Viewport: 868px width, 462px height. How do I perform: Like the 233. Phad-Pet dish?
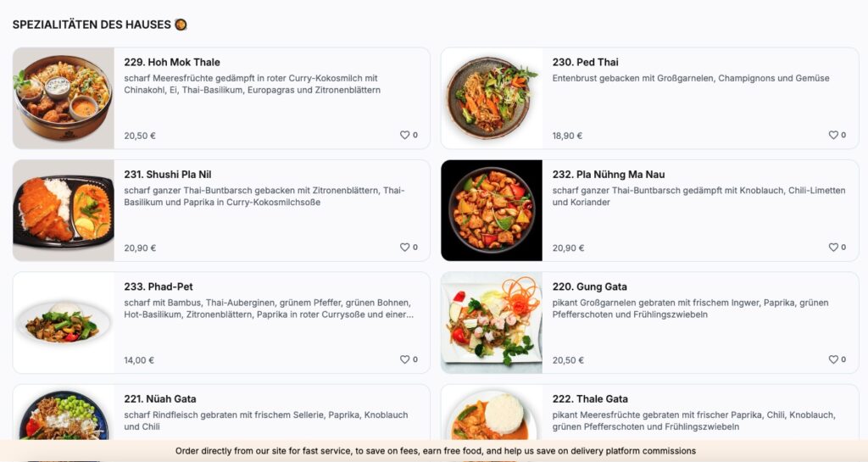404,359
